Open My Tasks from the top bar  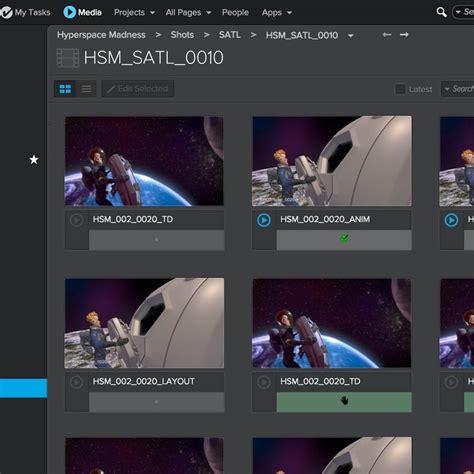(x=26, y=13)
